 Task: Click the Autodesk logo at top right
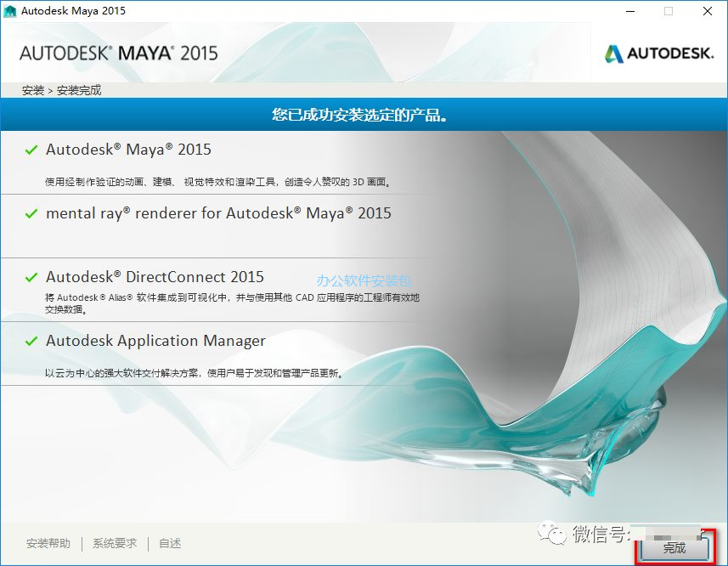point(657,52)
